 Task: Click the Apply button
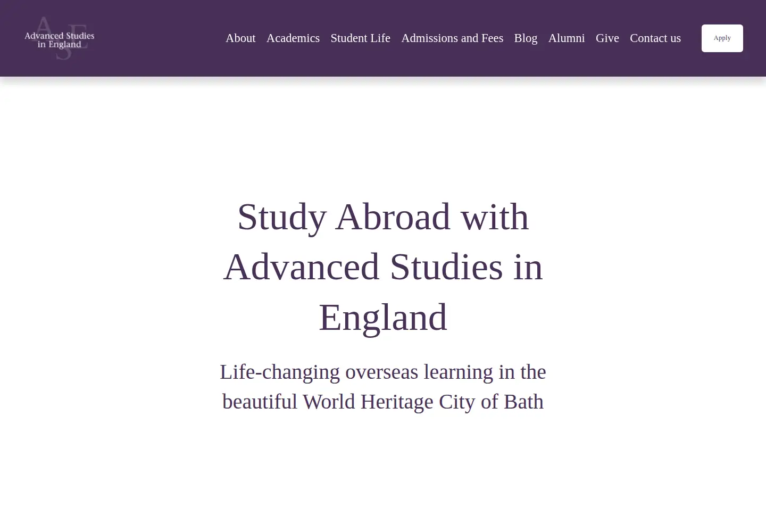click(722, 38)
